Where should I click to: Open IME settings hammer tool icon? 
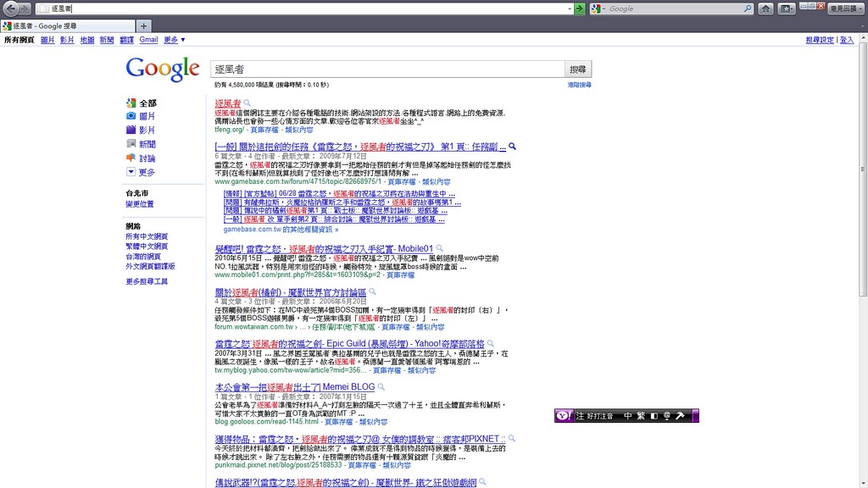tap(681, 415)
